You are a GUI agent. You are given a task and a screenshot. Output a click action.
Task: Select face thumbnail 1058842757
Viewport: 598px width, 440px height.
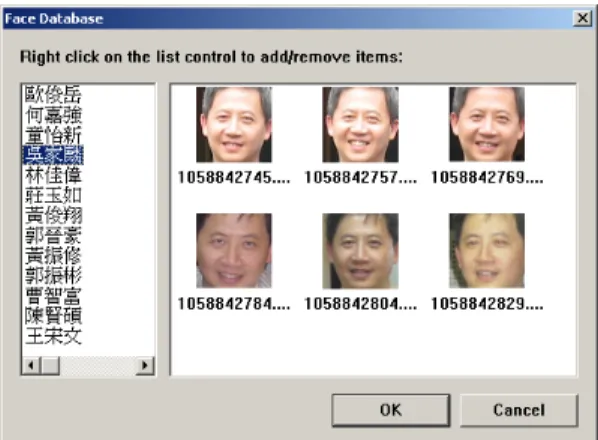click(360, 124)
